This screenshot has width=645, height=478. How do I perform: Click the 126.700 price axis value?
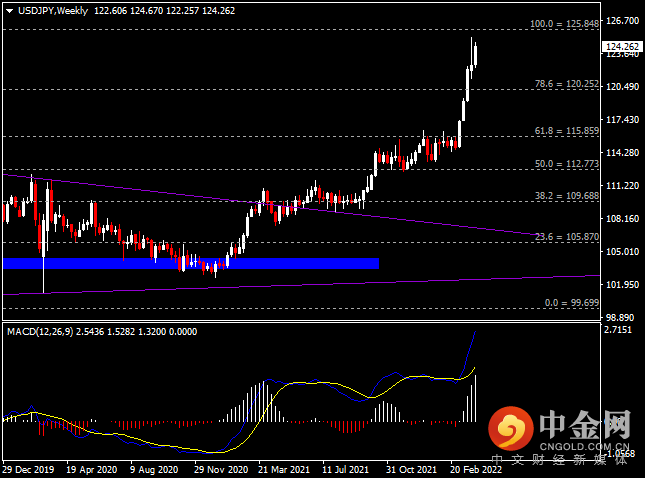[622, 21]
